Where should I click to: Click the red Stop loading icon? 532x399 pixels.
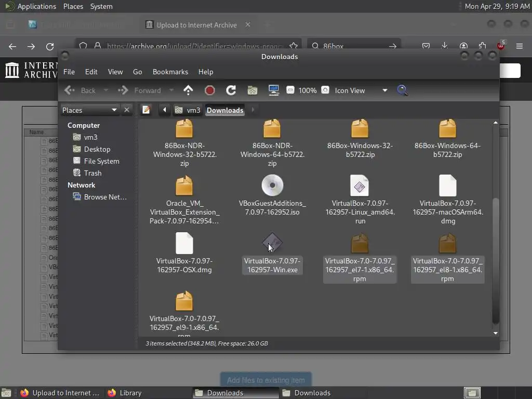tap(210, 90)
